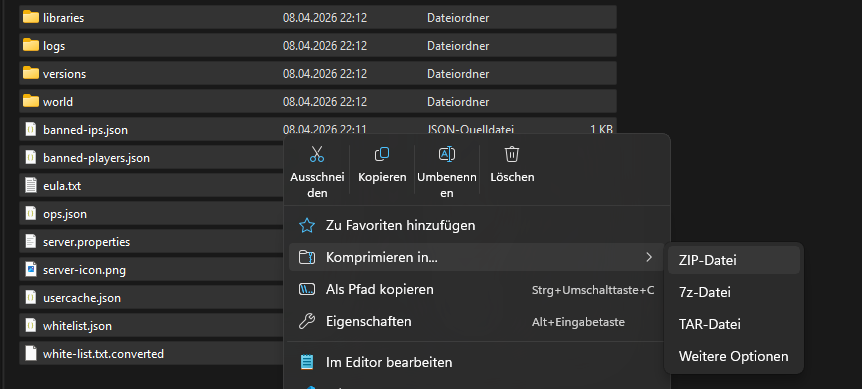The image size is (862, 389).
Task: Click the libraries folder icon
Action: tap(31, 17)
